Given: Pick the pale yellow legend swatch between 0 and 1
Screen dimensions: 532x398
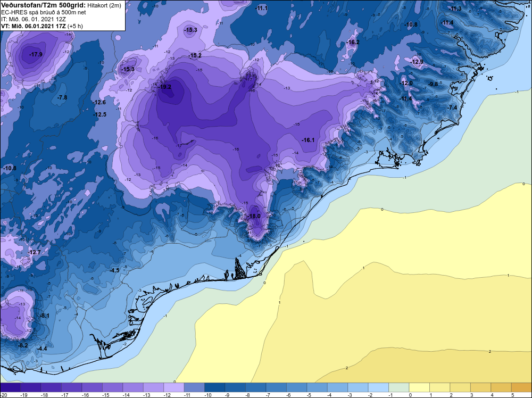Looking at the screenshot, I should pyautogui.click(x=419, y=387).
